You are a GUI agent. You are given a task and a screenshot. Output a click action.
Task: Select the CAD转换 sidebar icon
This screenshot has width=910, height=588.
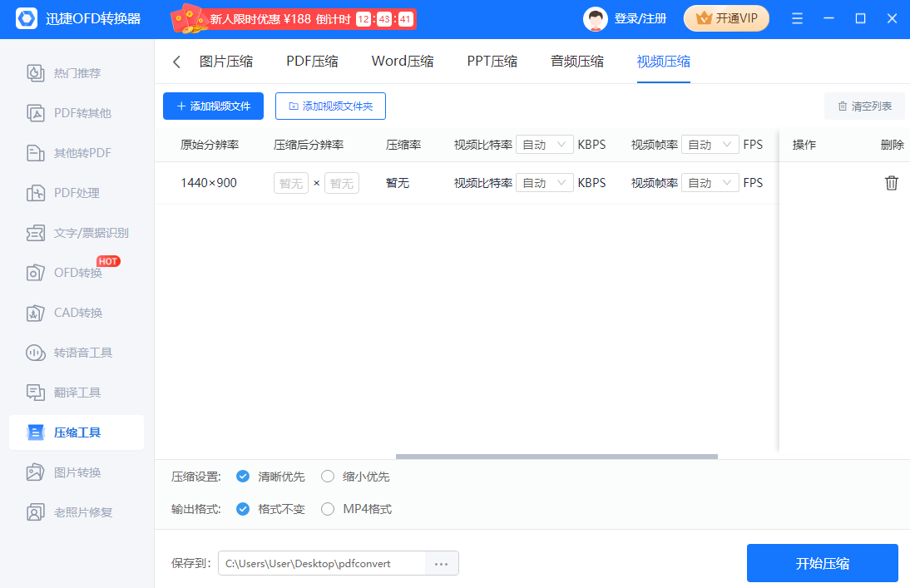(36, 313)
